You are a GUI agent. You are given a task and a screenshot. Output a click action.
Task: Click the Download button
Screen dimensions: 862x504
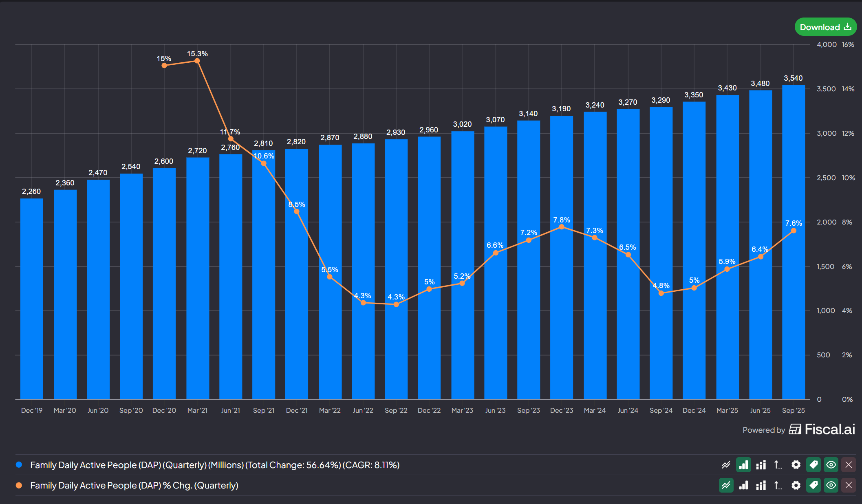pyautogui.click(x=825, y=27)
